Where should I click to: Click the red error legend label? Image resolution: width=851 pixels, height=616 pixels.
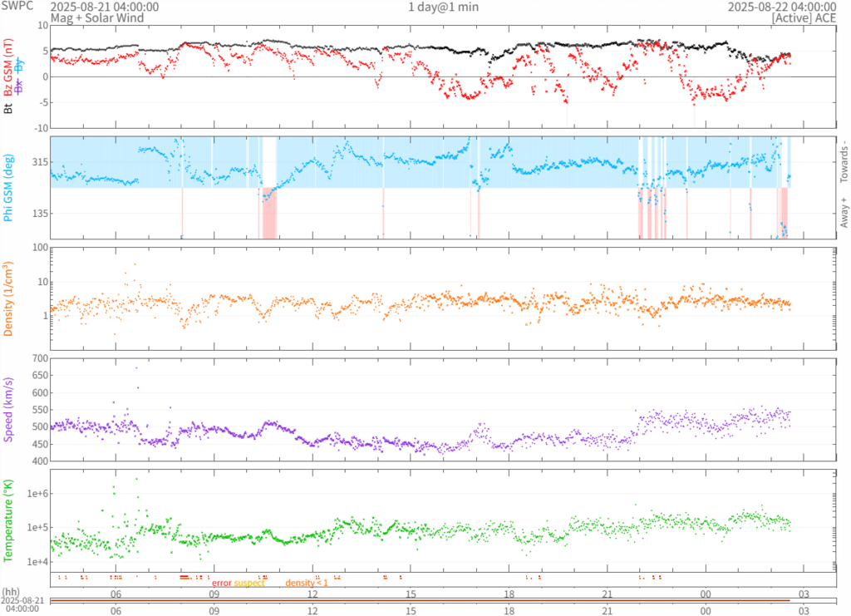tap(221, 583)
